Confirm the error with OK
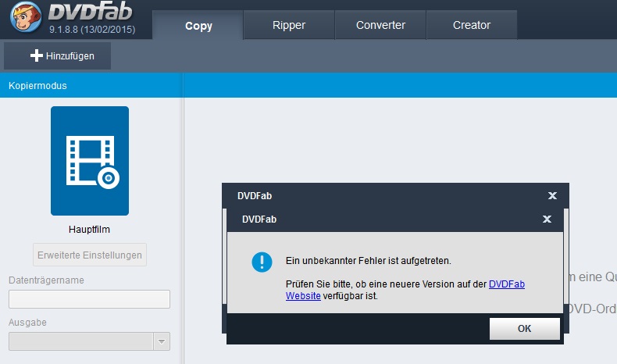The height and width of the screenshot is (364, 617). 524,329
